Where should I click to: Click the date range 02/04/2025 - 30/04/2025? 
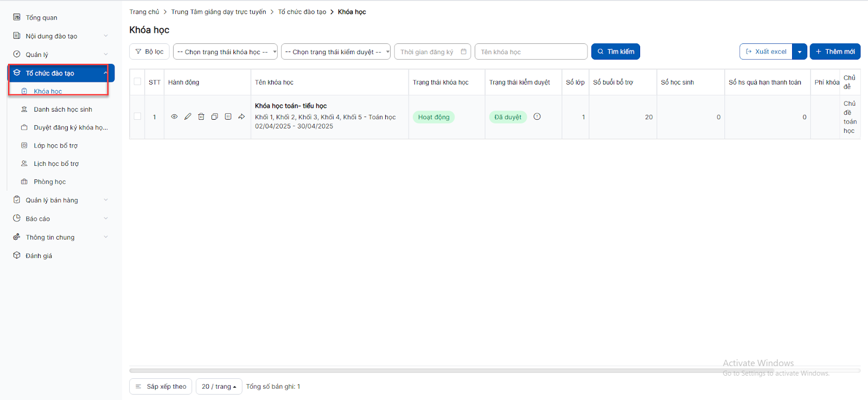[294, 126]
